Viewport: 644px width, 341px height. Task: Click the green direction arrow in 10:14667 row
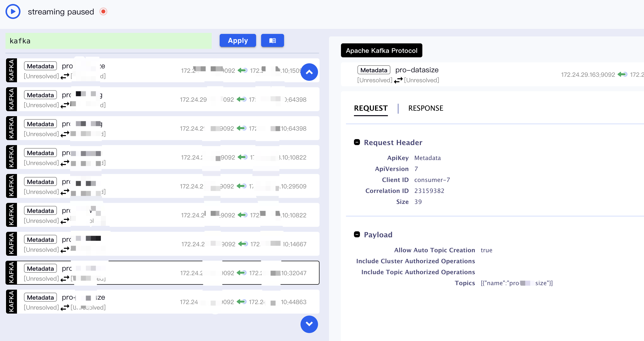243,244
